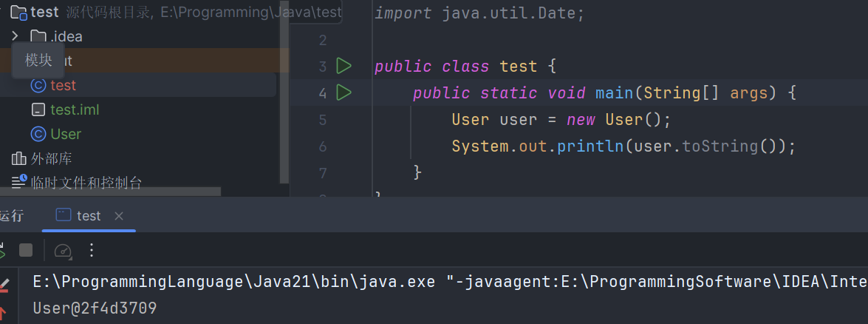Viewport: 868px width, 324px height.
Task: Click the run gutter icon beside class test
Action: pyautogui.click(x=344, y=67)
